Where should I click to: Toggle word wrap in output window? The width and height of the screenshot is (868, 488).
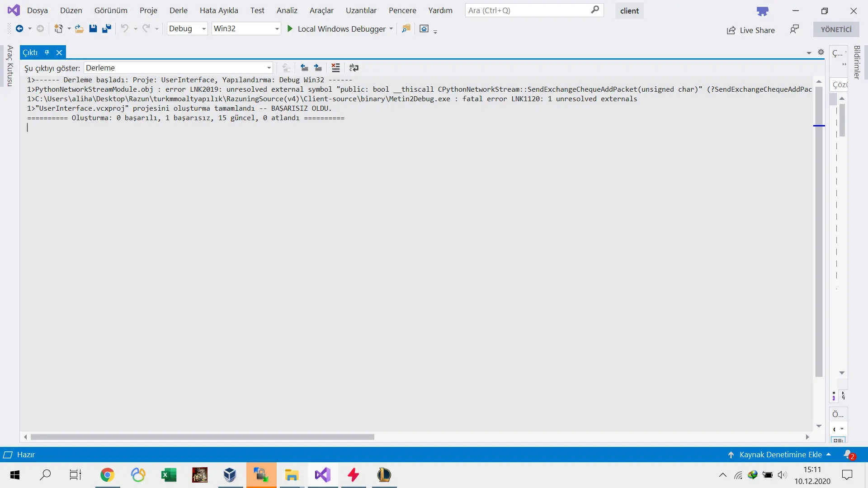[x=354, y=68]
